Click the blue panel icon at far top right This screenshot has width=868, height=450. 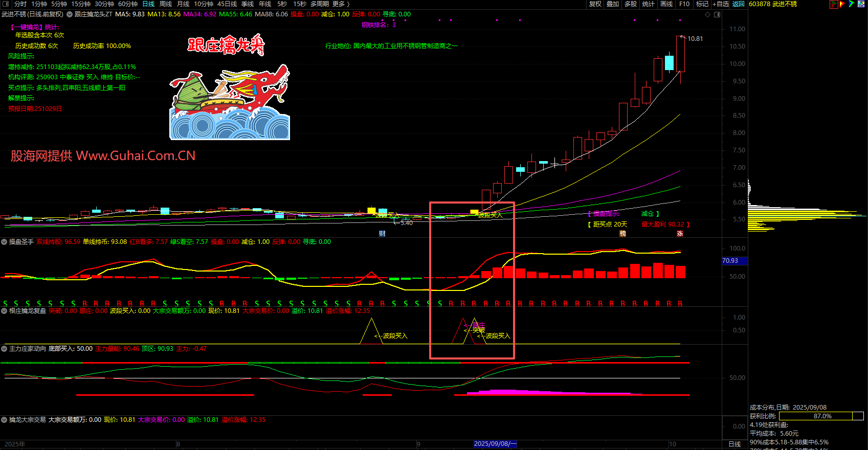861,4
